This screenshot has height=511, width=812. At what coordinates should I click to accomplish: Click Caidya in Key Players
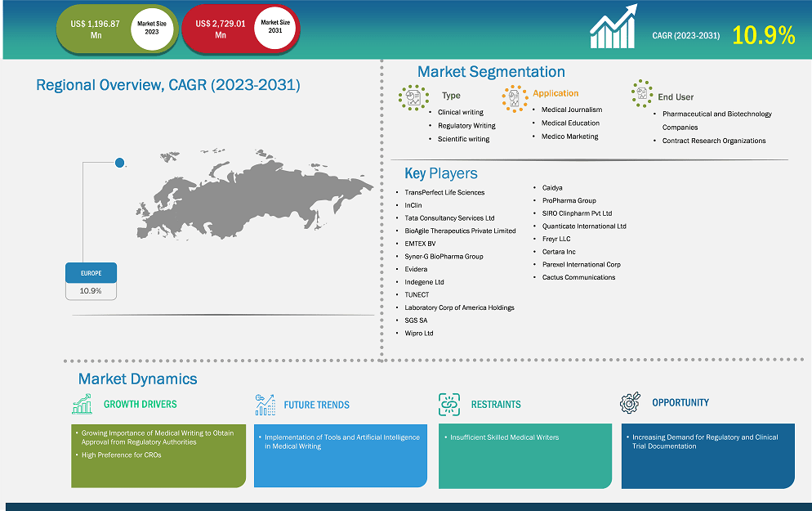552,187
